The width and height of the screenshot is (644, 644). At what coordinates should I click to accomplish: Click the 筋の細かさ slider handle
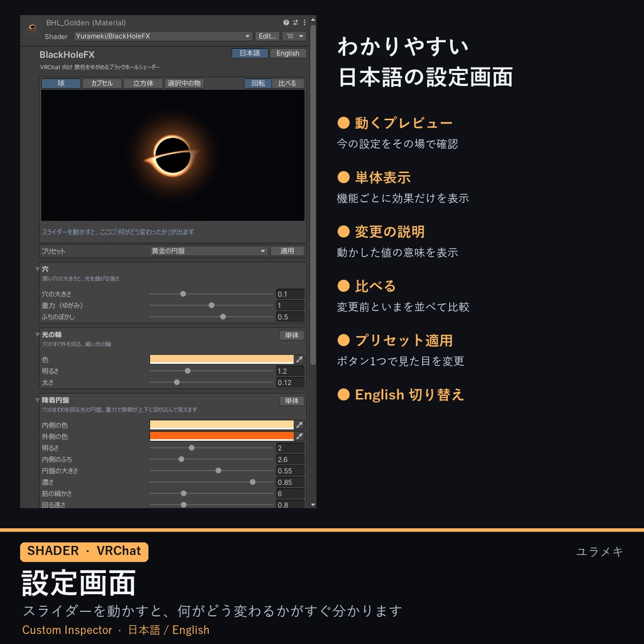coord(184,493)
